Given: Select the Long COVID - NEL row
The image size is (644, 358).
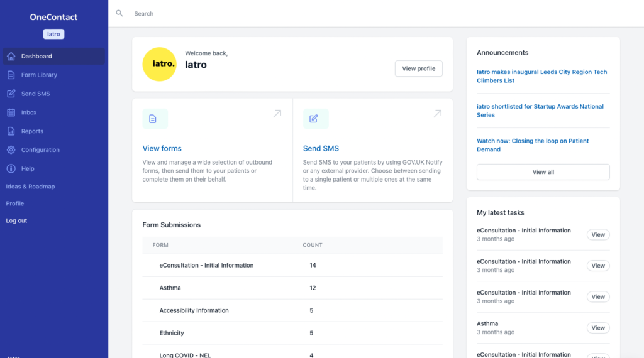Looking at the screenshot, I should tap(292, 353).
